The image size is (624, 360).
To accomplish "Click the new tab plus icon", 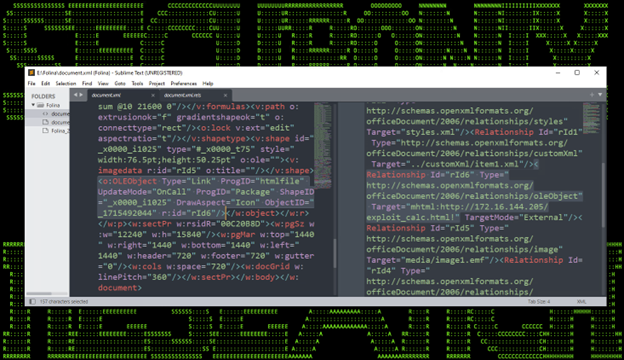I will [592, 95].
